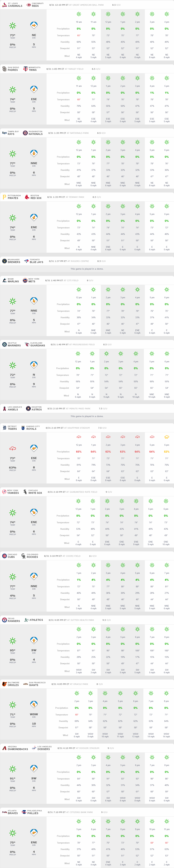174x868 pixels.
Task: Click the NE wind direction icon for Cardinals–Reds
Action: (x=34, y=25)
